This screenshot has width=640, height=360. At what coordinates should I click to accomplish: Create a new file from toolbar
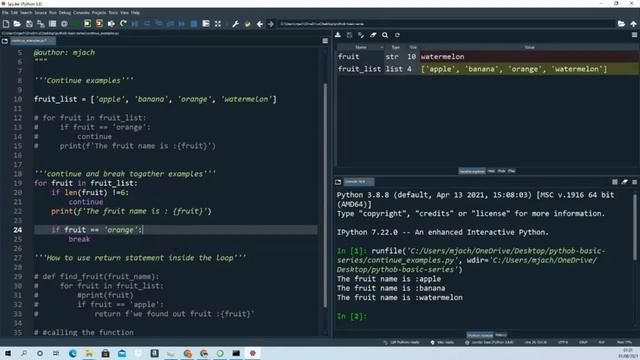click(6, 24)
